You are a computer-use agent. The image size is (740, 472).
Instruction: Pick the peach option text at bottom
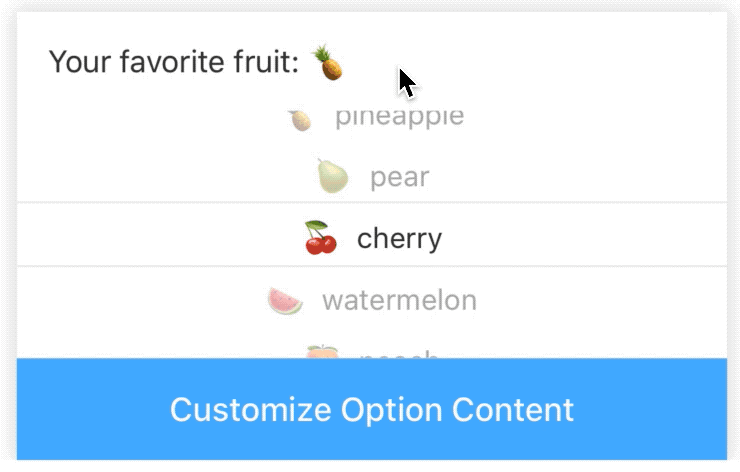click(399, 353)
